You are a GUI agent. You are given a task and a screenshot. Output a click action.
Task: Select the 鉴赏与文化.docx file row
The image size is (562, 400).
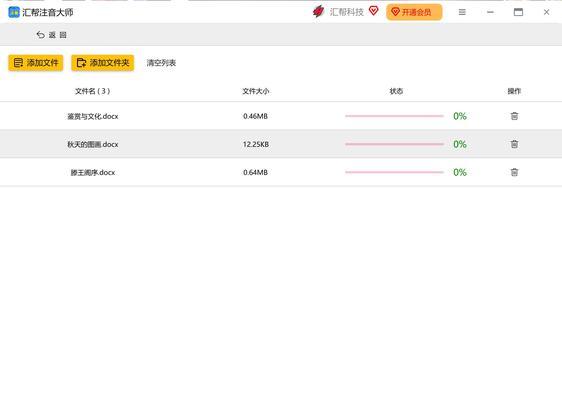pos(281,116)
